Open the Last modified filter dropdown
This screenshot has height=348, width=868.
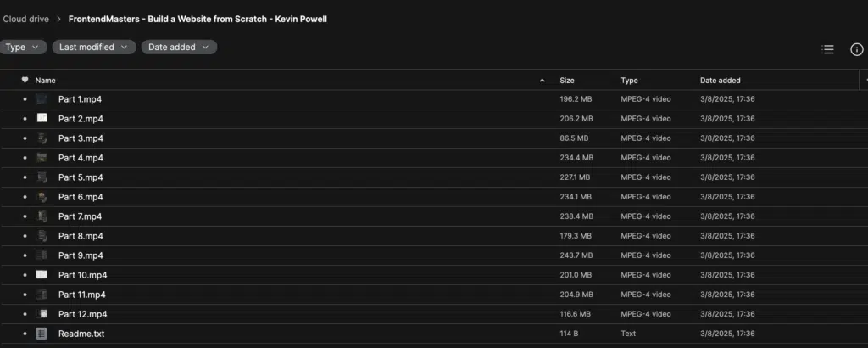(x=94, y=47)
